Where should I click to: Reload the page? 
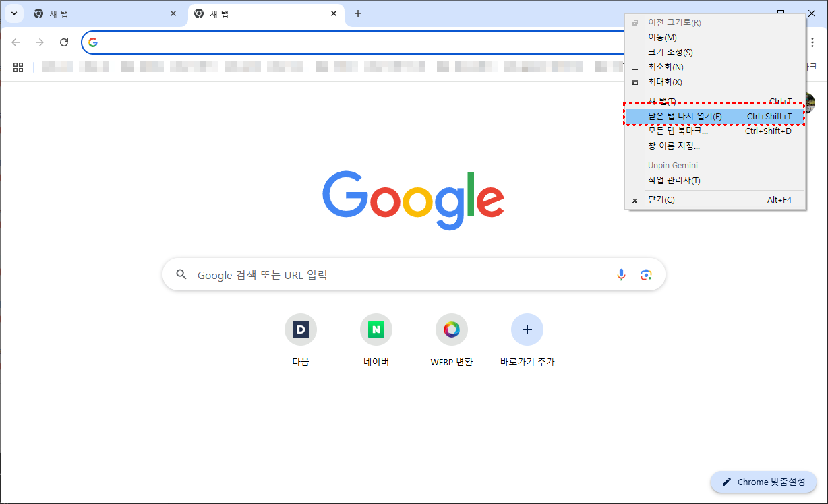pos(64,42)
